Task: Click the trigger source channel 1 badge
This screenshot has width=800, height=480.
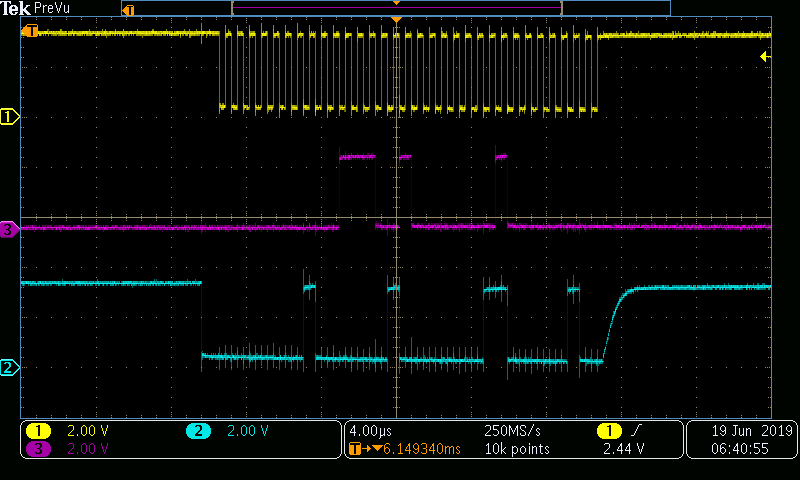Action: (x=609, y=431)
